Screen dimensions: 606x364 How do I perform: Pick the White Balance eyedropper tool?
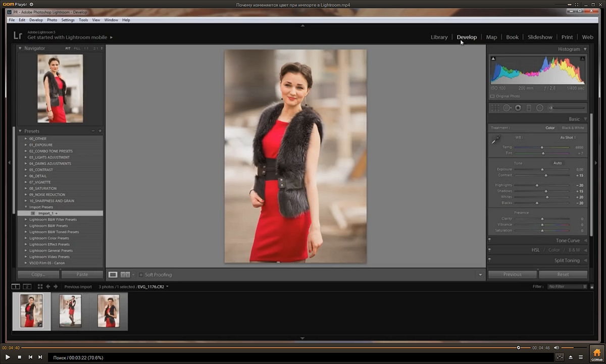496,140
